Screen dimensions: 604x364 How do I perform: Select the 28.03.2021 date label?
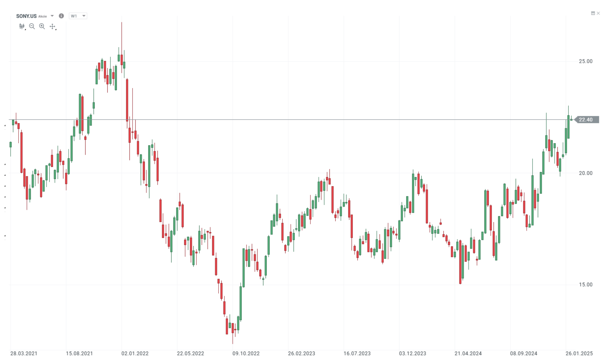[24, 353]
